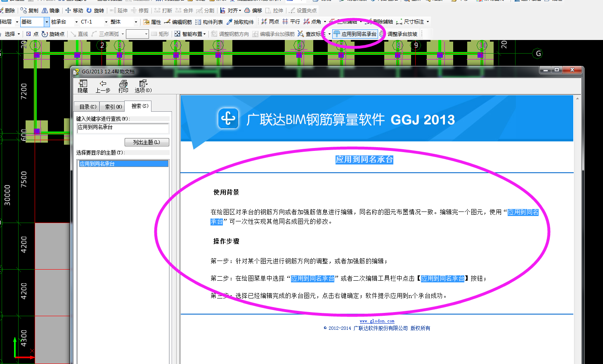Click 矩形 (rectangle) drawing tool
Viewport: 603px width, 364px height.
pyautogui.click(x=160, y=34)
